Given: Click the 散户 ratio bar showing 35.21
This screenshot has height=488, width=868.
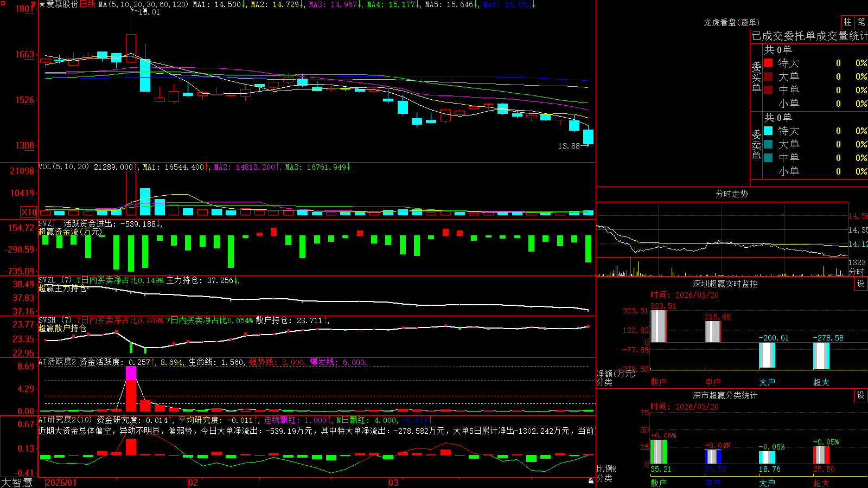Looking at the screenshot, I should [x=658, y=452].
